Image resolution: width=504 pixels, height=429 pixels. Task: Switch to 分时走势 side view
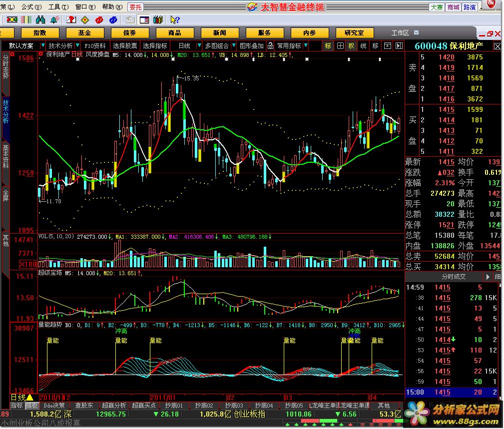(5, 67)
